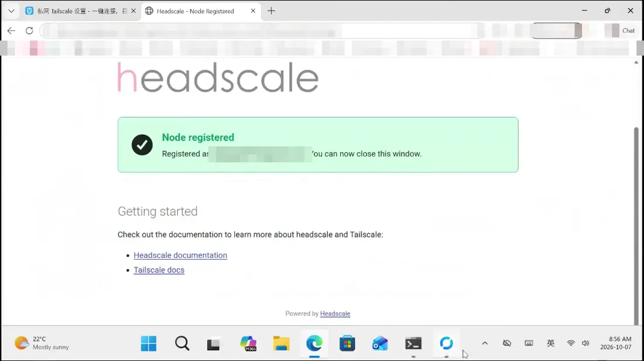Open the weather widget showing 22°C

point(42,343)
